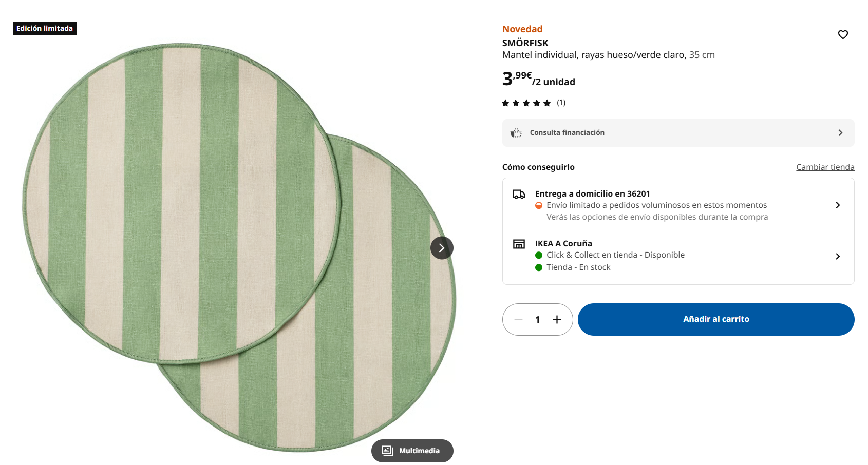The image size is (868, 465).
Task: Increase quantity with the plus icon
Action: point(557,320)
